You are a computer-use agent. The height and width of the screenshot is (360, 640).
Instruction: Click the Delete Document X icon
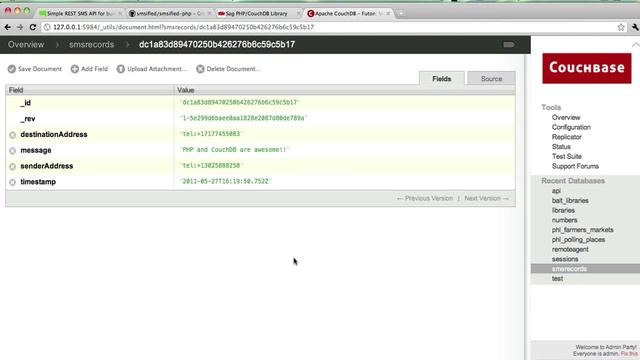point(200,69)
